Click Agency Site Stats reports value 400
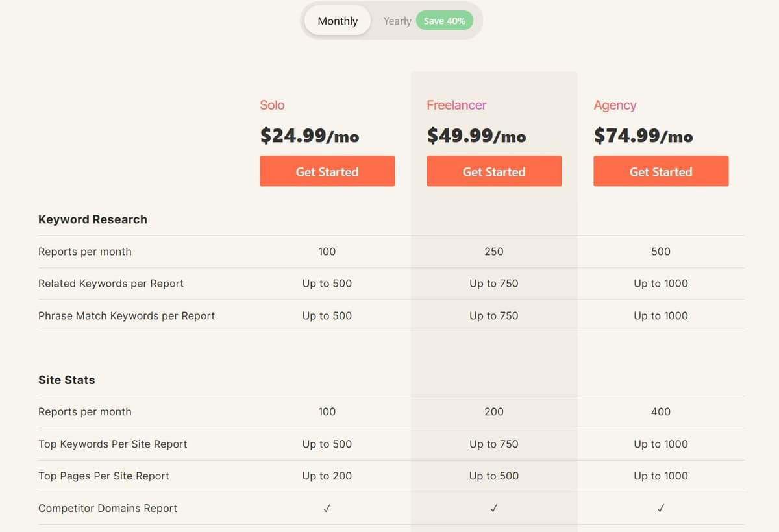The height and width of the screenshot is (532, 779). [661, 412]
